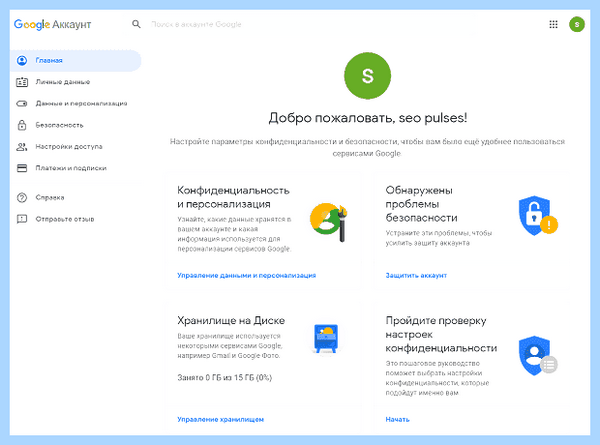
Task: Click the Настройки доступа people icon
Action: (22, 147)
